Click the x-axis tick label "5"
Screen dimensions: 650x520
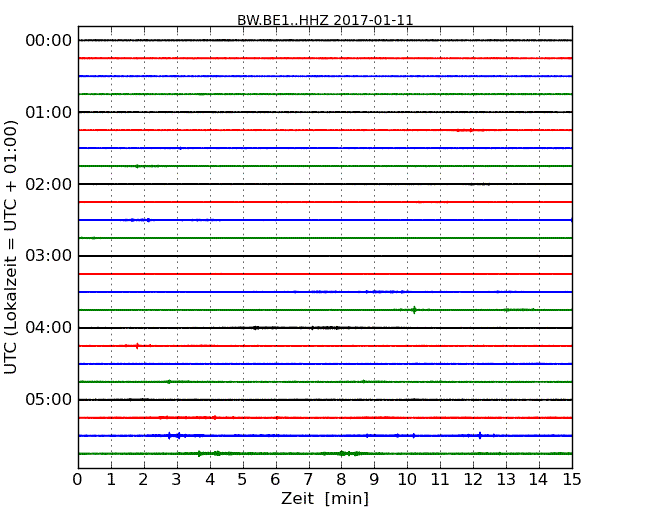coord(243,480)
